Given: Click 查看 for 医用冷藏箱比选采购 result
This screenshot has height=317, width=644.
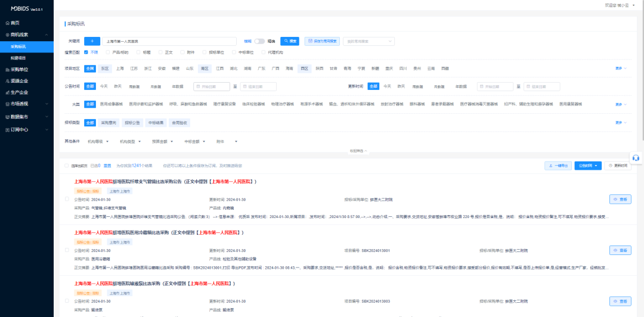Looking at the screenshot, I should point(620,250).
